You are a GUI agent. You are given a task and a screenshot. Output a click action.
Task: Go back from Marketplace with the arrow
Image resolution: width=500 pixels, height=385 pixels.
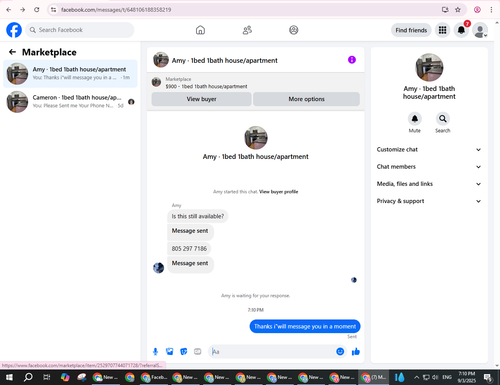[x=12, y=52]
